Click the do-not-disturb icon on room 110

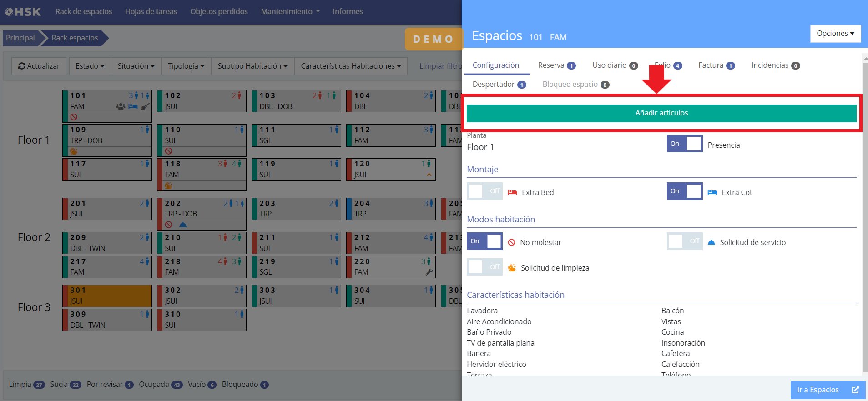pos(168,151)
